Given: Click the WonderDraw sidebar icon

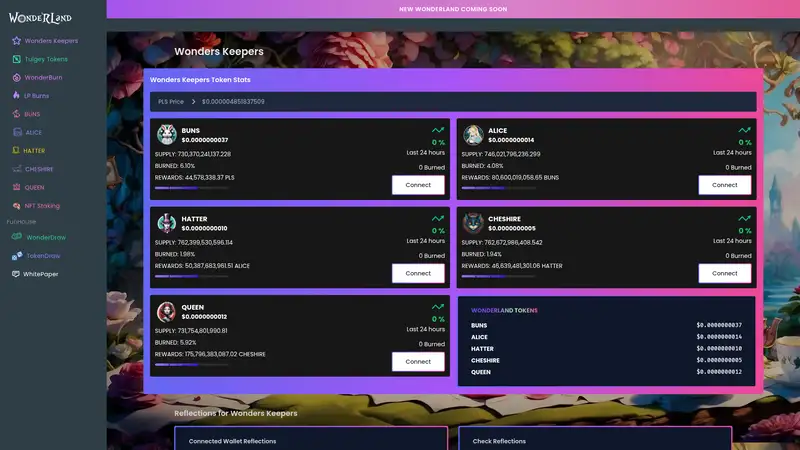Looking at the screenshot, I should [17, 237].
